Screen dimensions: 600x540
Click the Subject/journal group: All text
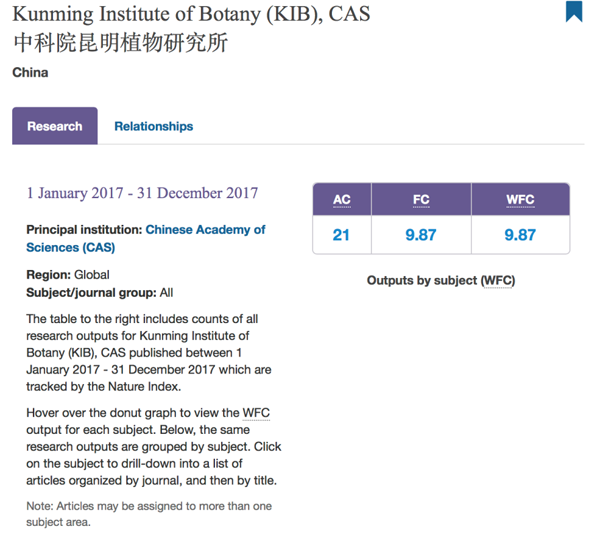(99, 292)
